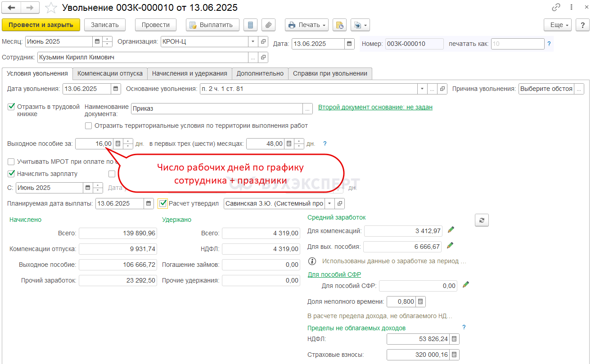Screen dimensions: 591x364
Task: Open calculator for 48,00 days field
Action: coord(289,144)
